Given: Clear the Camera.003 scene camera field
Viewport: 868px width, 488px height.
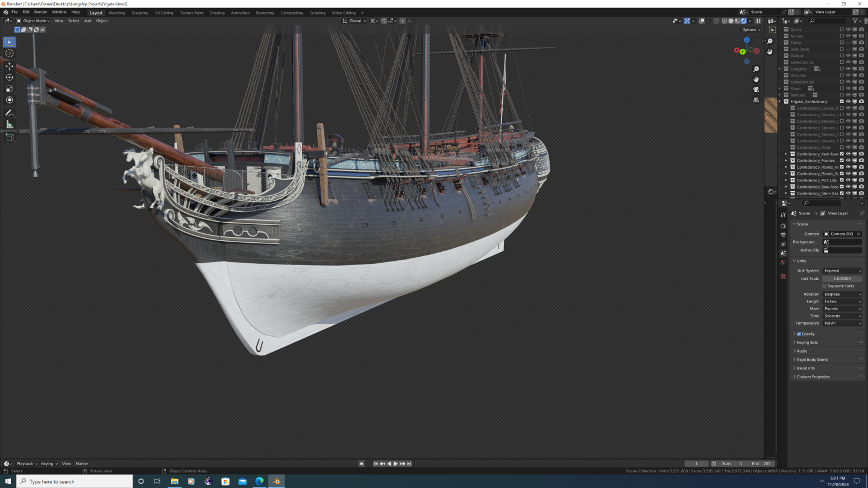Looking at the screenshot, I should point(858,234).
